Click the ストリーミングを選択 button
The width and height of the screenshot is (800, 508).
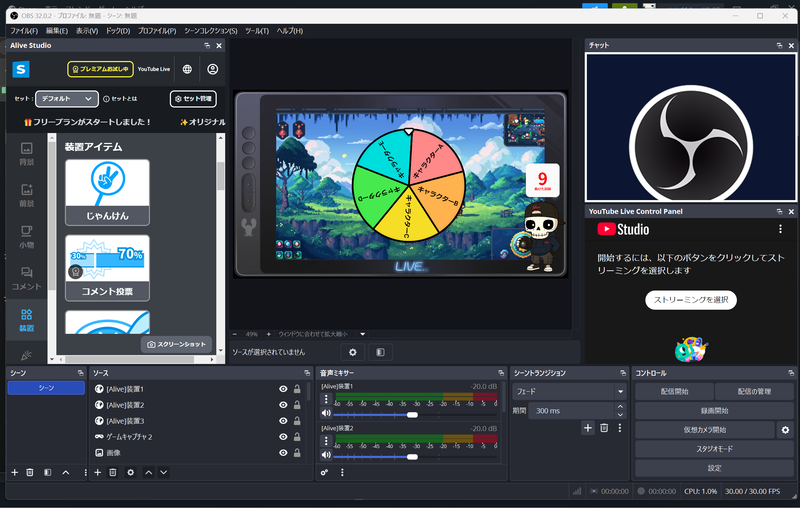click(691, 299)
